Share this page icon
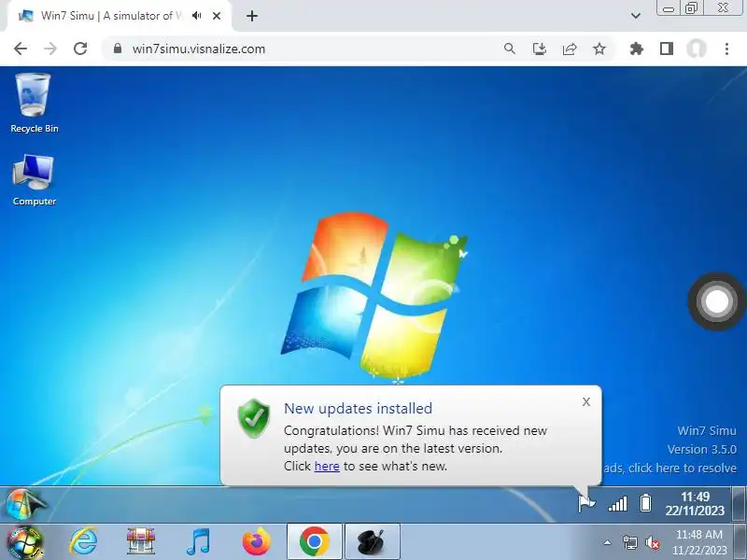The image size is (747, 560). (570, 49)
